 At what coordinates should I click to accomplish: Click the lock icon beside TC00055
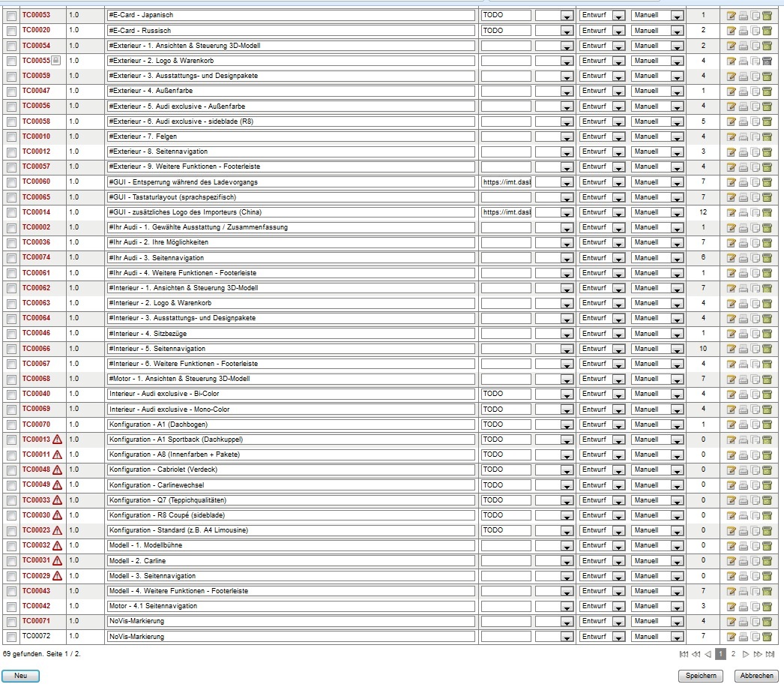pos(55,61)
